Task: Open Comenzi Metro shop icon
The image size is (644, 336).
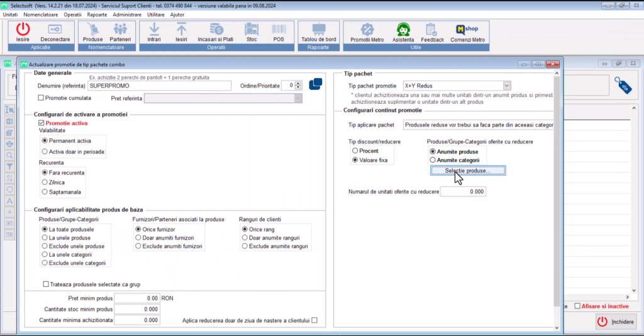Action: click(467, 32)
